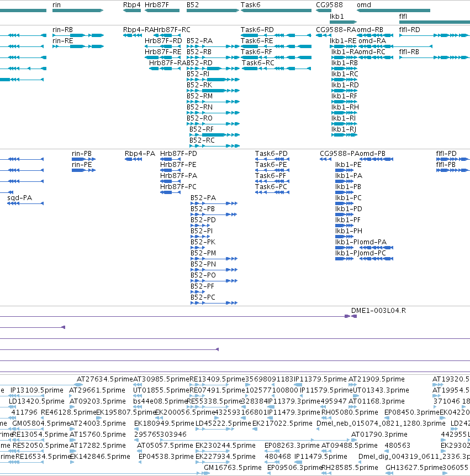Open EST EK180949.5prime
The height and width of the screenshot is (476, 470).
click(x=164, y=423)
